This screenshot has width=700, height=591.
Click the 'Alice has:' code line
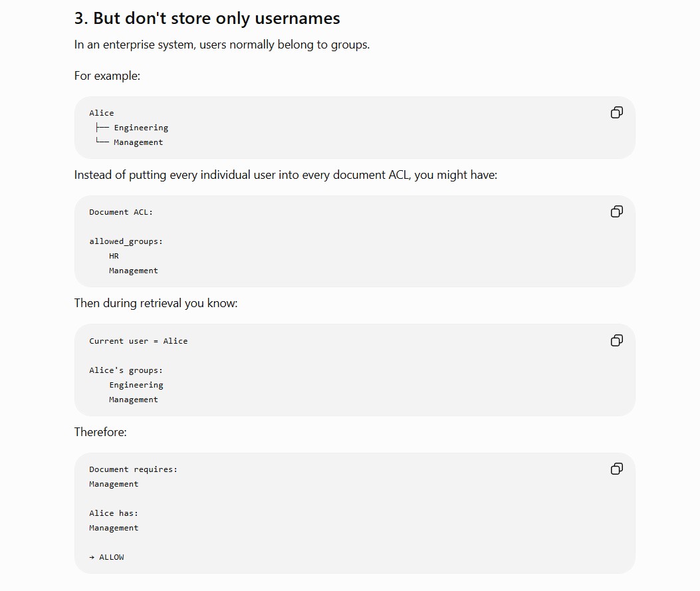(114, 513)
